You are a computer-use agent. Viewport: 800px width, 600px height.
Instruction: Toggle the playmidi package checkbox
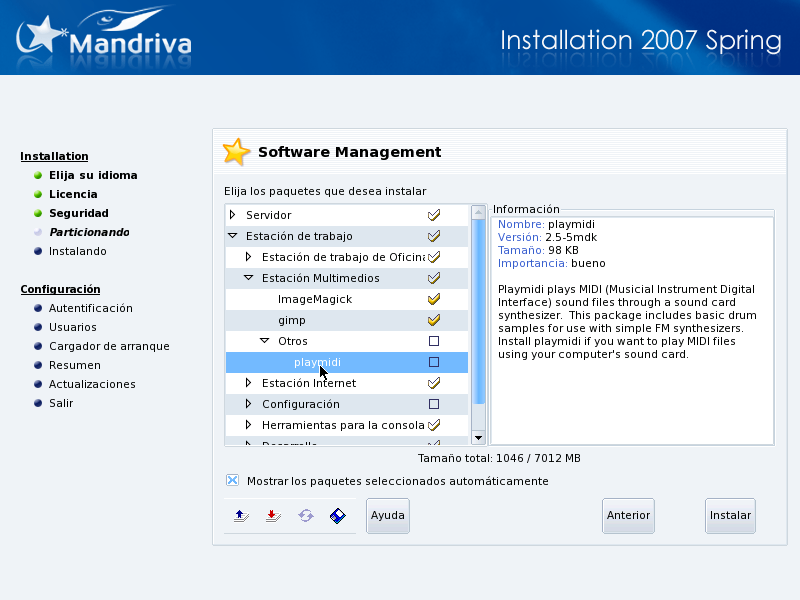click(434, 362)
